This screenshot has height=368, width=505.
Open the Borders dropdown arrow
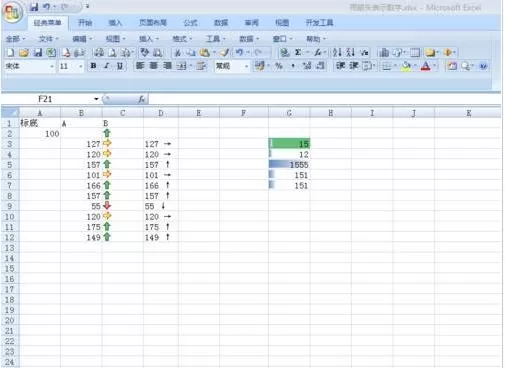point(395,66)
